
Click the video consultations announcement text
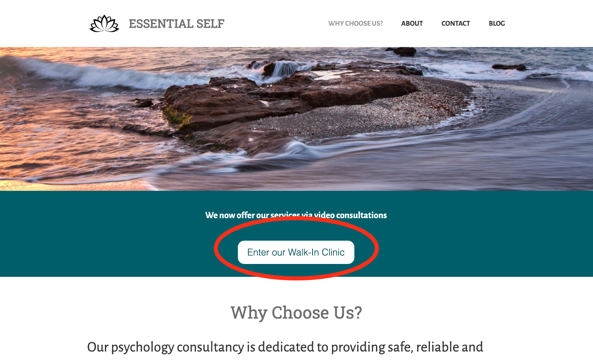coord(296,215)
